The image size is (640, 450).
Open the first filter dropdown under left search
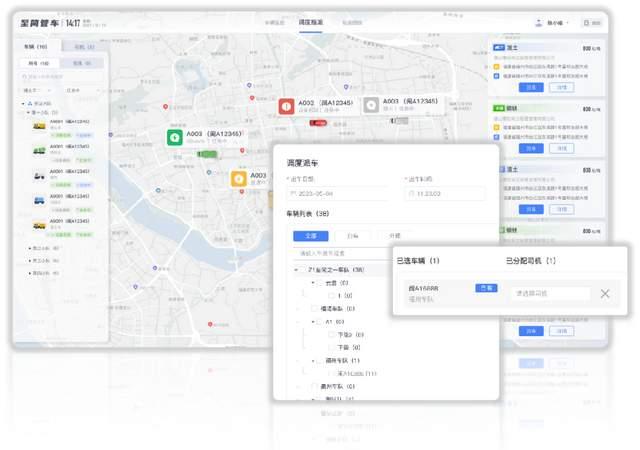(x=36, y=90)
